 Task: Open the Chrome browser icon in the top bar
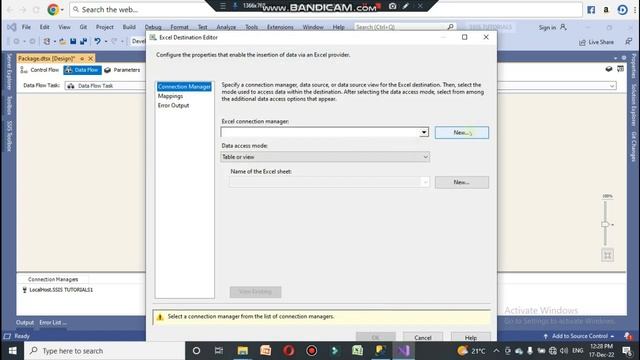tap(53, 9)
